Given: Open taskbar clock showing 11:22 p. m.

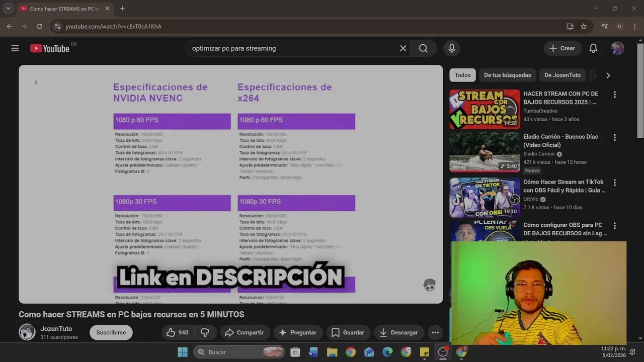Looking at the screenshot, I should (x=613, y=352).
